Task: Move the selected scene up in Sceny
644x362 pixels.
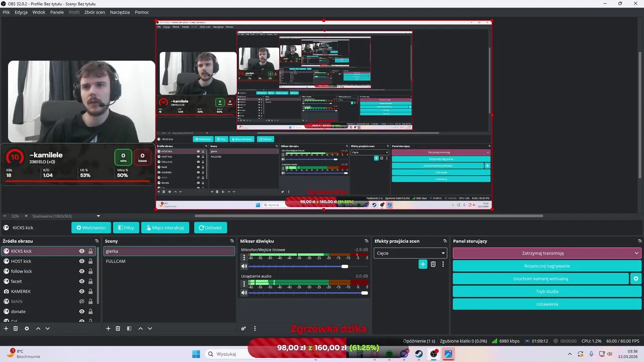Action: 140,328
